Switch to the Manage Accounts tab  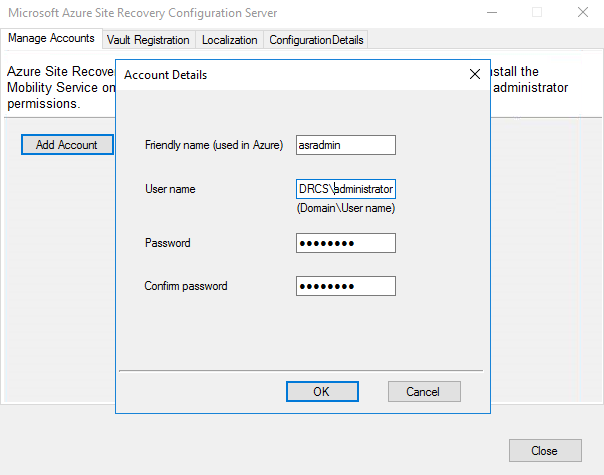[51, 38]
